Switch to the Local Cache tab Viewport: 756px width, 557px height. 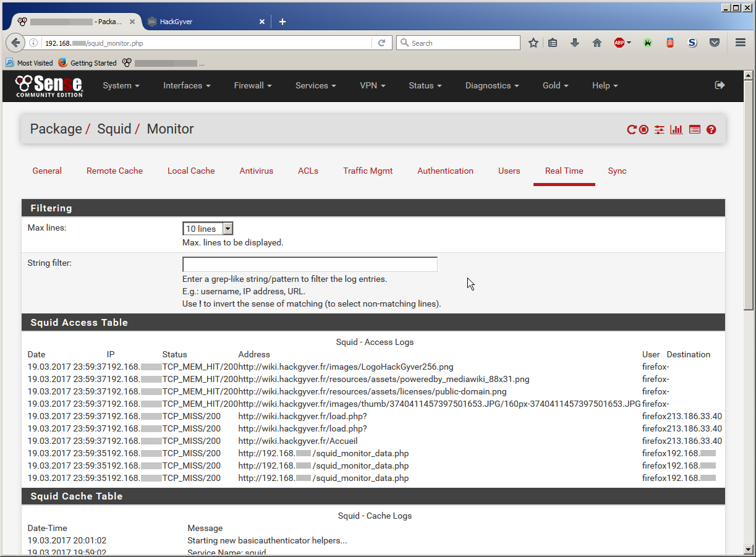coord(191,171)
